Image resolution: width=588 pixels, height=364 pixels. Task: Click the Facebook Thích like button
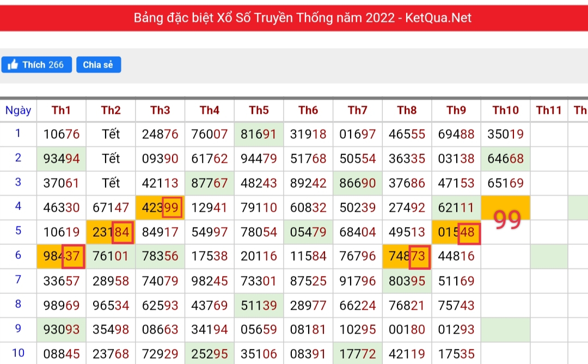pos(36,65)
